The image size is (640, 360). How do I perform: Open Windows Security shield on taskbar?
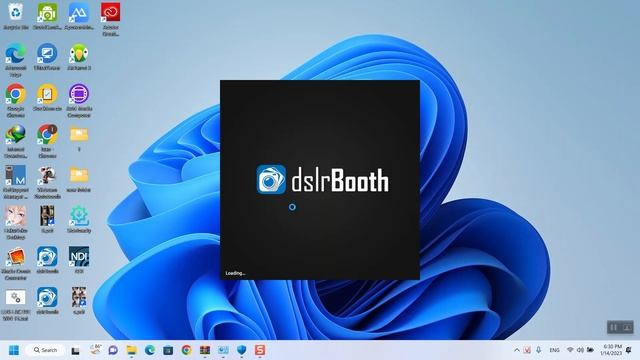242,350
